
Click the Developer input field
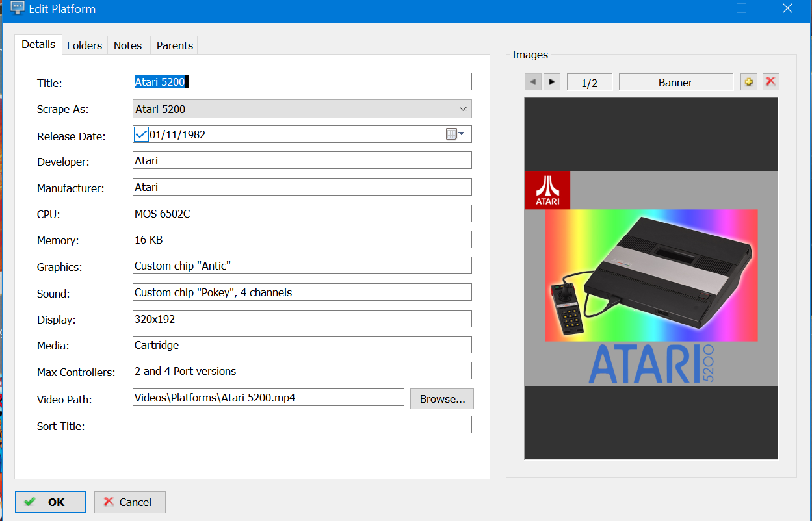point(302,160)
